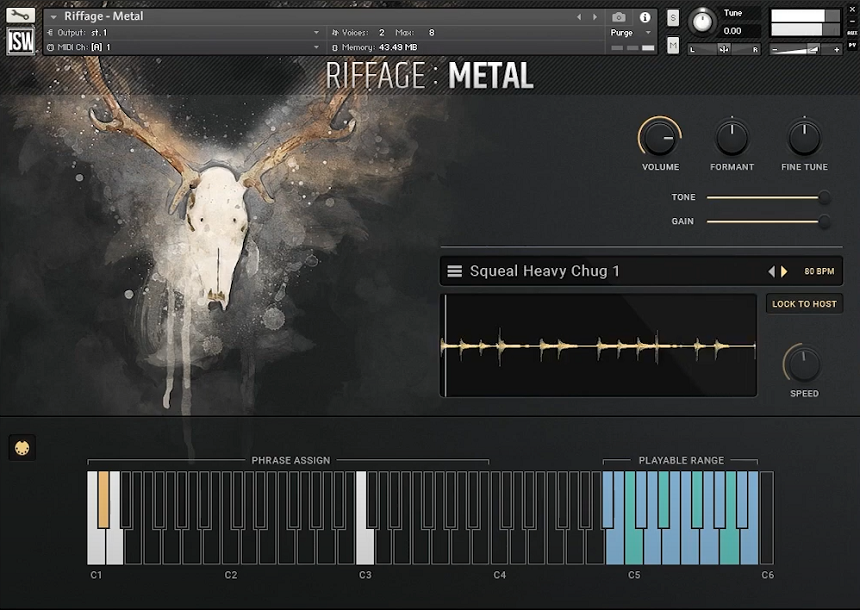Open the wrench instrument edit icon
Screen dimensions: 860x610
(20, 15)
